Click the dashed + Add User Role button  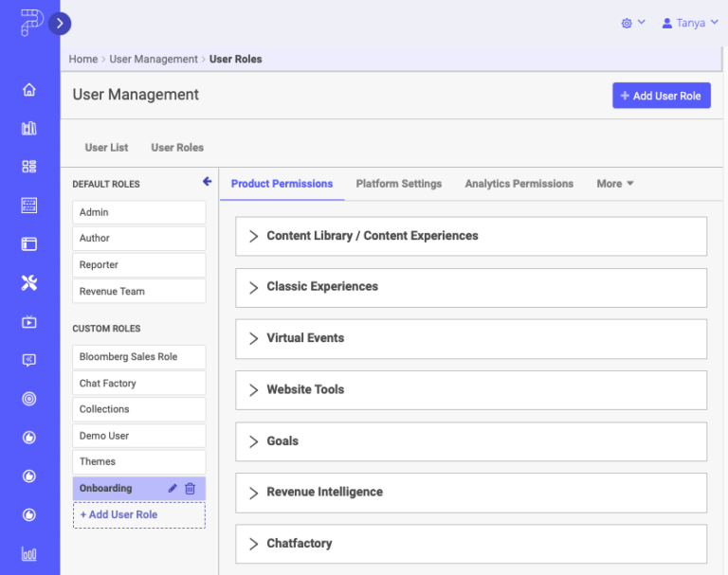pos(139,515)
